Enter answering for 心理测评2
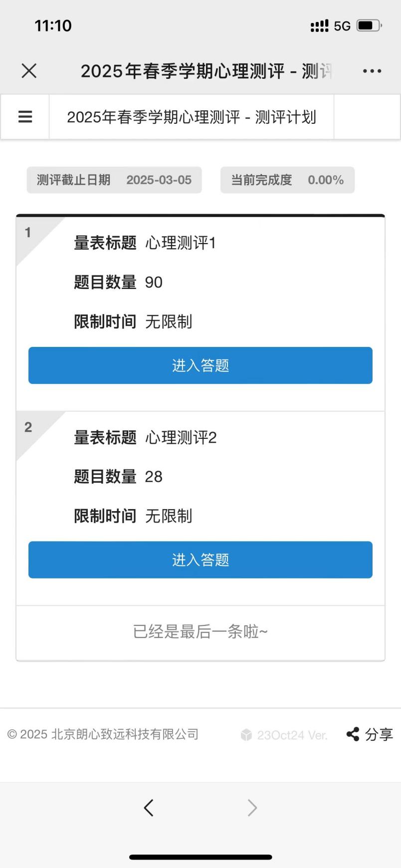 200,560
